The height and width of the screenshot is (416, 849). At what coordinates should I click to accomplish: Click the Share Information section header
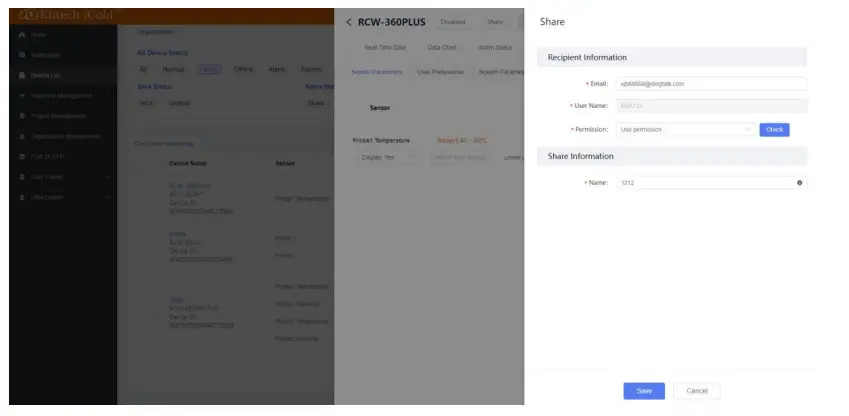point(672,157)
